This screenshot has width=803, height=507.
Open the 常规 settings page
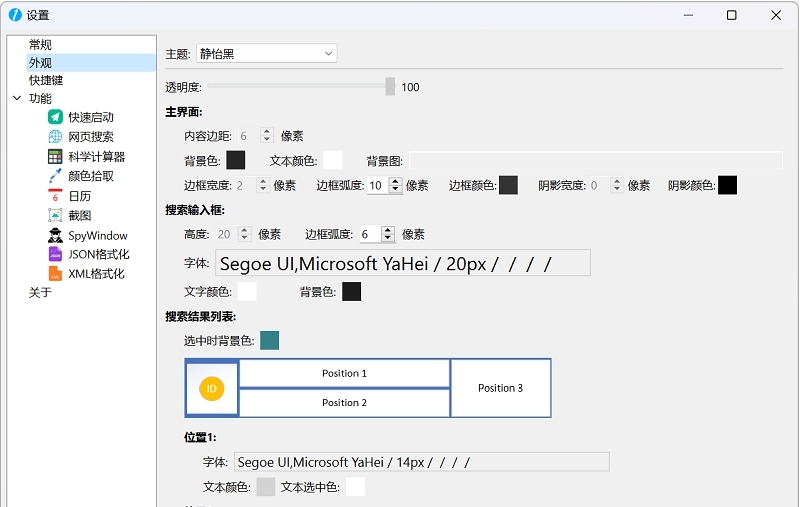point(40,45)
